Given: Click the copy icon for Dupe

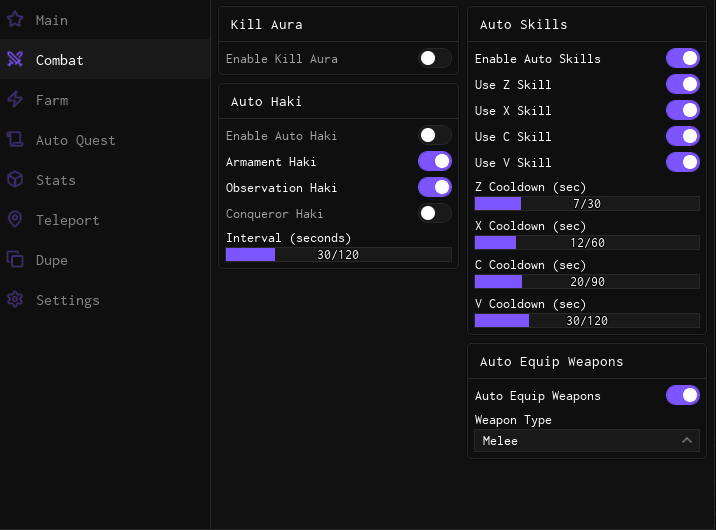Looking at the screenshot, I should coord(15,259).
